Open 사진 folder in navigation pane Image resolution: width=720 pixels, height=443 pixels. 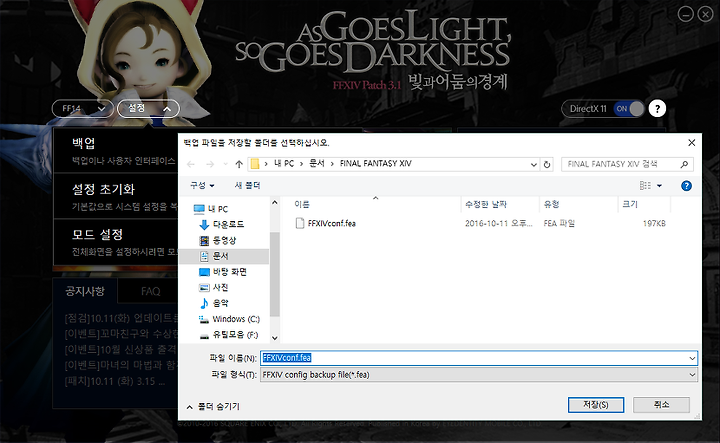[x=214, y=287]
